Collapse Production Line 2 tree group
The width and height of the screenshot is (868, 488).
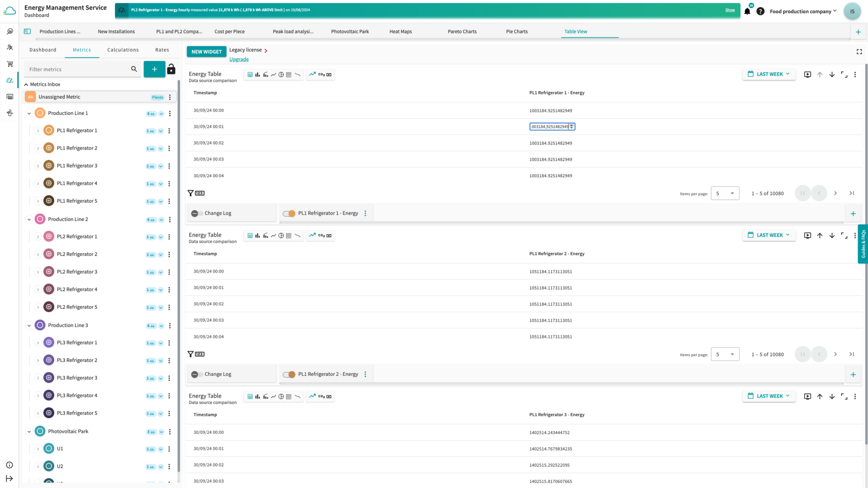click(29, 220)
